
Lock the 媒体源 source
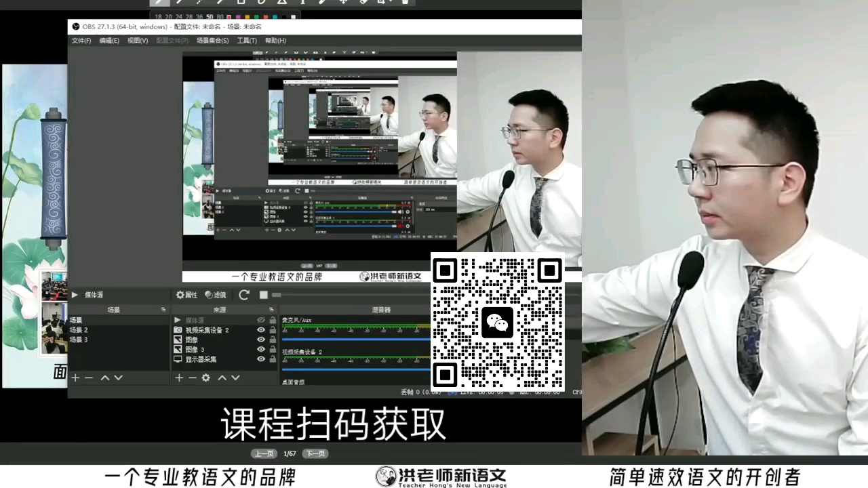click(x=273, y=320)
